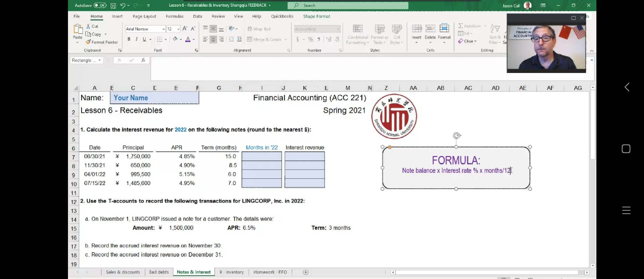This screenshot has height=279, width=644.
Task: Click the Save icon in title bar
Action: [x=113, y=6]
